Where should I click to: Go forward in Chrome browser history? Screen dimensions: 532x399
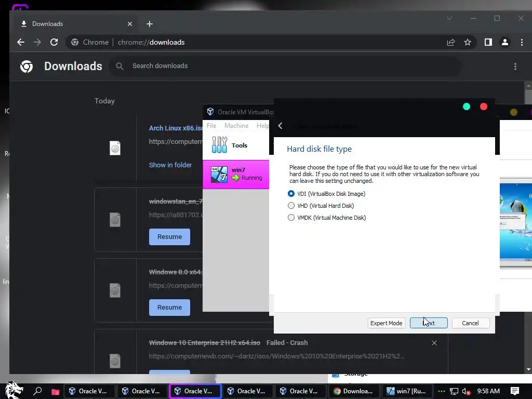[37, 42]
